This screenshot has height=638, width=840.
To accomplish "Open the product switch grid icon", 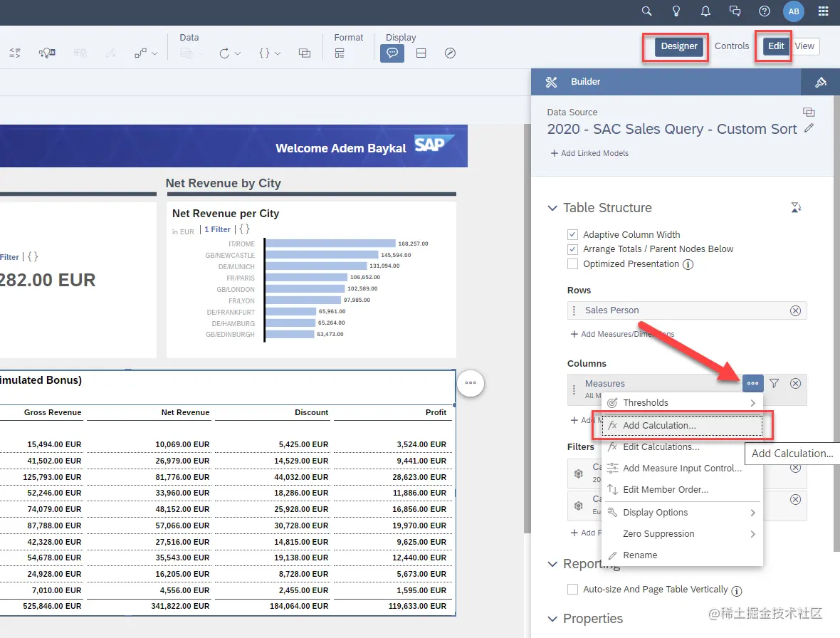I will (824, 11).
